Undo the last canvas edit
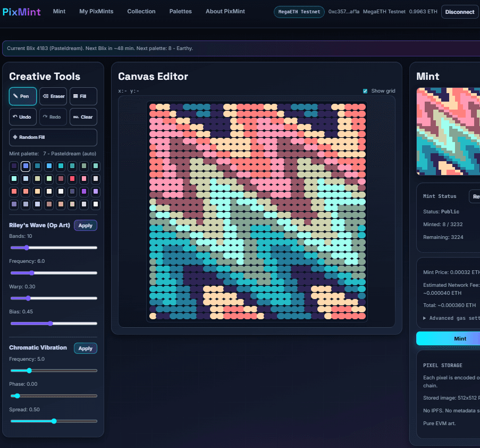 (x=22, y=117)
